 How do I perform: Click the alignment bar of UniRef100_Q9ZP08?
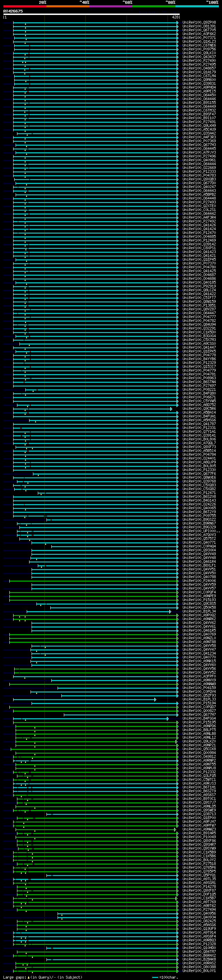pos(96,23)
